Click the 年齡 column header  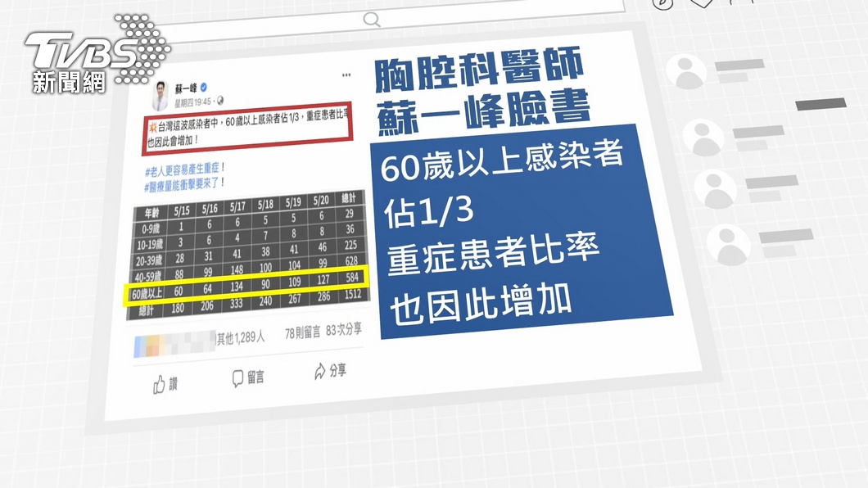coord(151,212)
